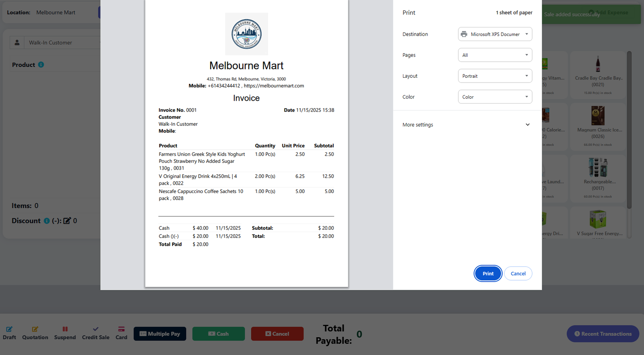
Task: Open the Layout dropdown set to Portrait
Action: pyautogui.click(x=495, y=76)
